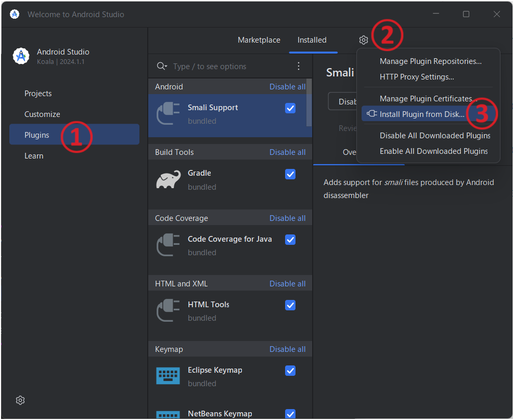
Task: Open IDE settings via the bottom-left gear icon
Action: pyautogui.click(x=20, y=400)
